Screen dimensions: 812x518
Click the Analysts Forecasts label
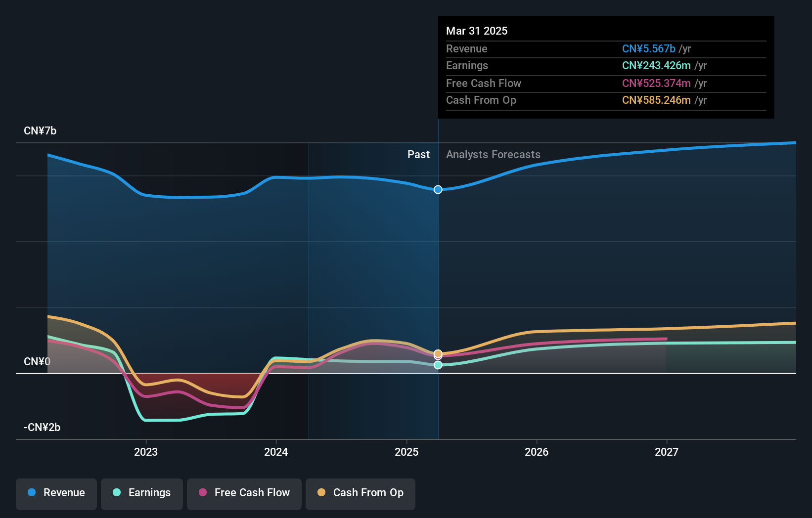pyautogui.click(x=493, y=155)
